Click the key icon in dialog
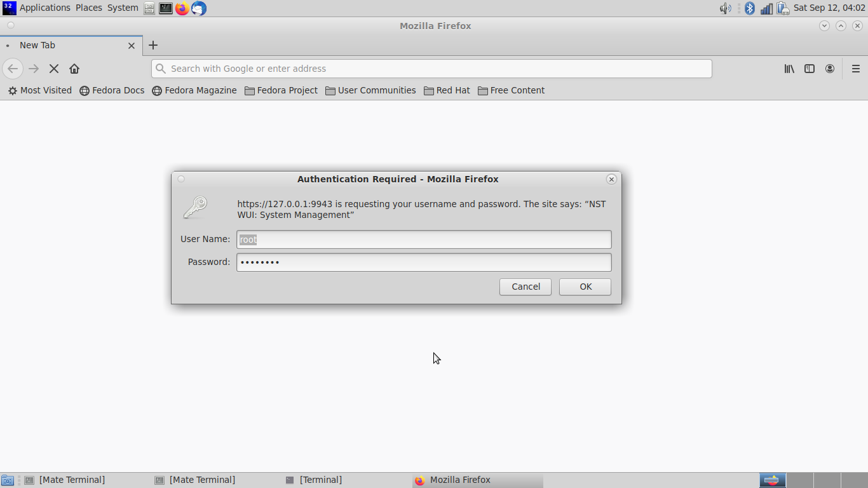The height and width of the screenshot is (488, 868). 195,208
